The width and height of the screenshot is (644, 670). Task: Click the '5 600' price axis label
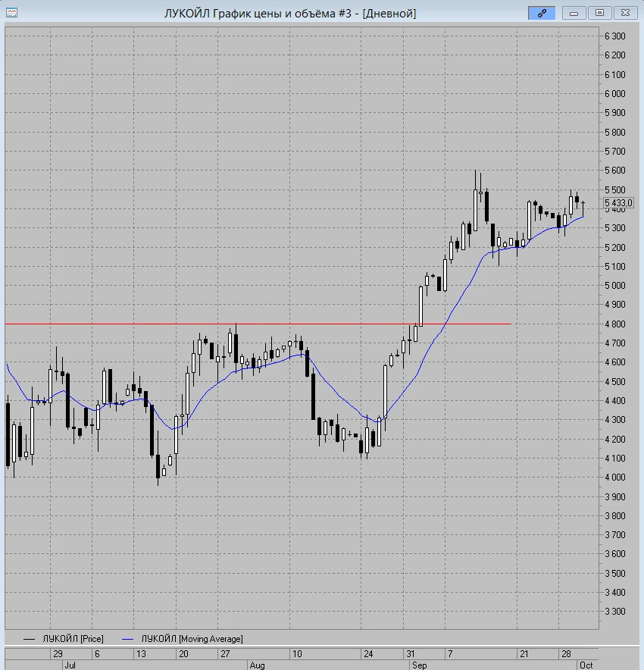(615, 171)
